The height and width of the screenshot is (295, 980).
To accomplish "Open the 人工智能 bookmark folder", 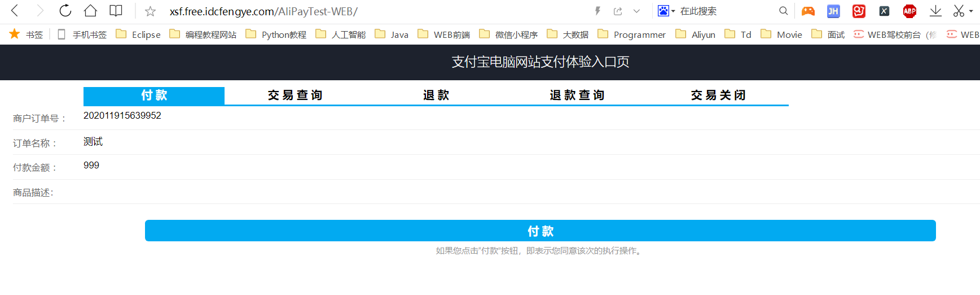I will [x=341, y=34].
